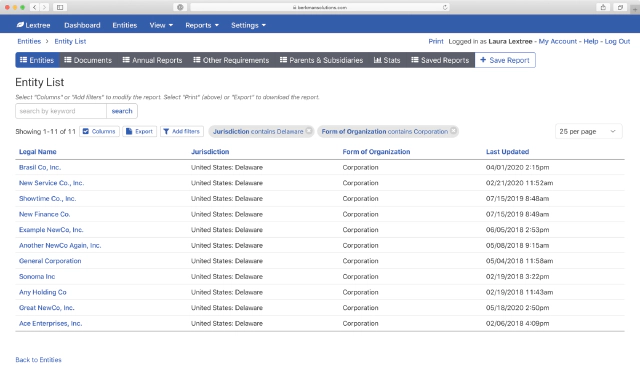Open the Stats tab

tap(387, 60)
